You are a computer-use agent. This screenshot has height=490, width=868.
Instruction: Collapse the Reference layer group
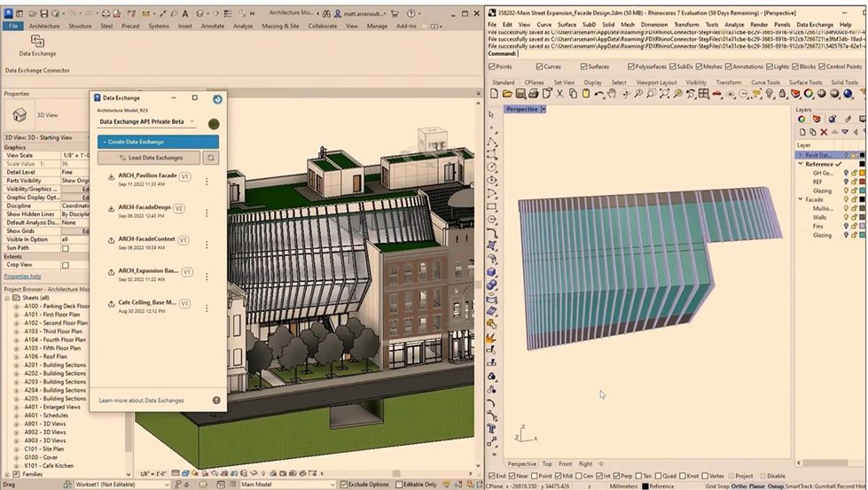(801, 164)
